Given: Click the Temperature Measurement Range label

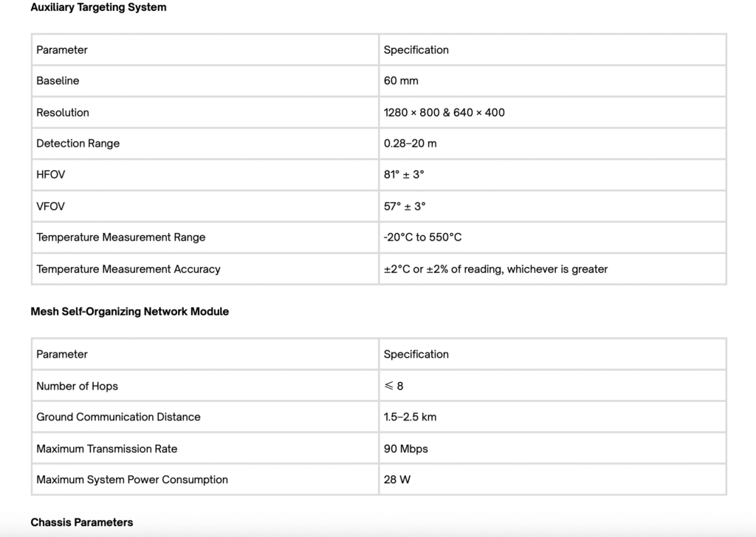Looking at the screenshot, I should [121, 238].
